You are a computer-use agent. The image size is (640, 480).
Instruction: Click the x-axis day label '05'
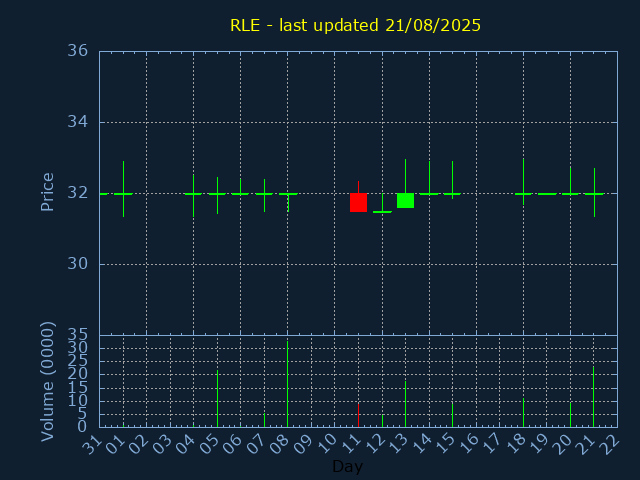[209, 443]
